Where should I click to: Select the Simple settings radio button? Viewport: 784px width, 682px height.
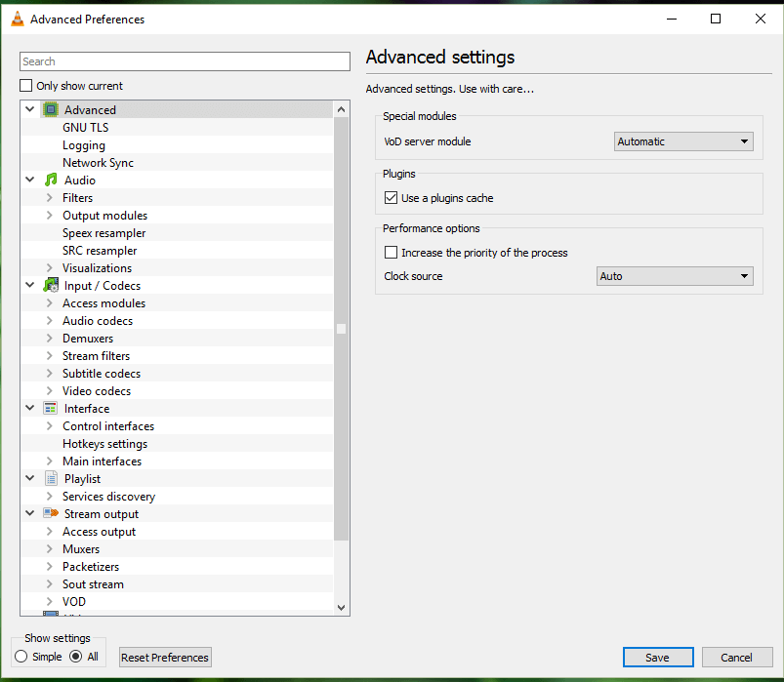coord(21,657)
